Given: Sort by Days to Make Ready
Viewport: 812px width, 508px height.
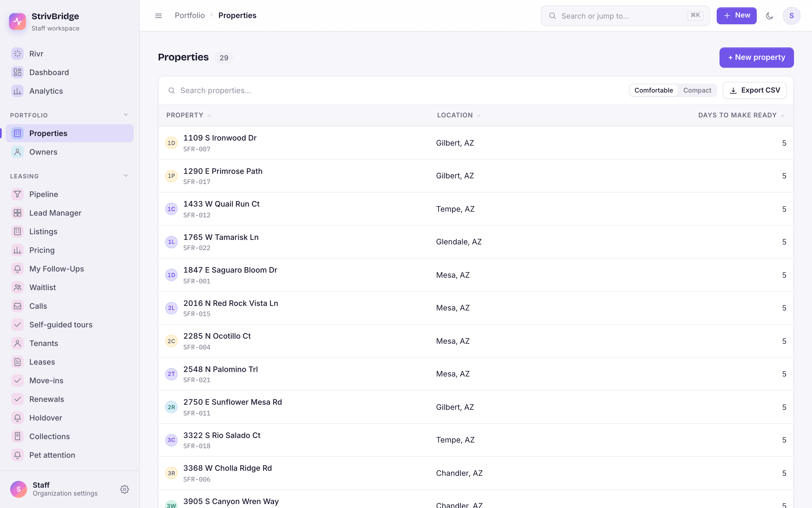Looking at the screenshot, I should [x=741, y=115].
